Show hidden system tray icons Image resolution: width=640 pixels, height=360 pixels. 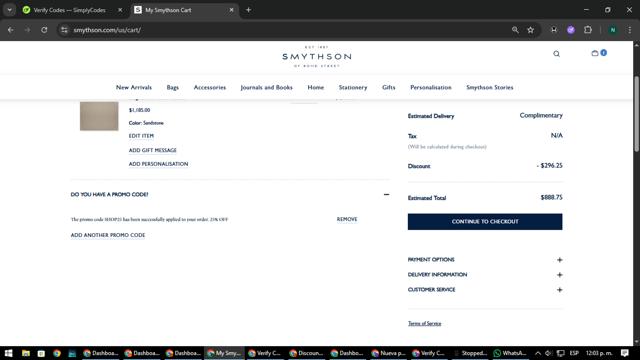[538, 353]
